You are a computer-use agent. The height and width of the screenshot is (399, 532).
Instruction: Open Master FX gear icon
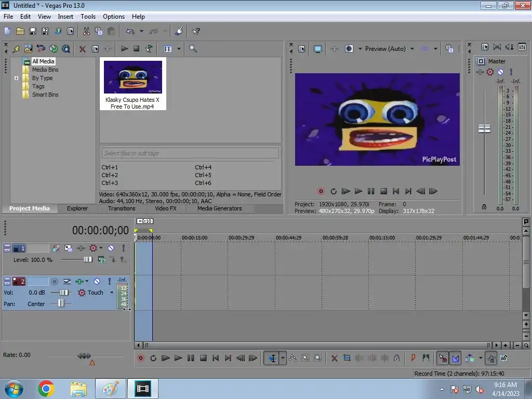[490, 72]
